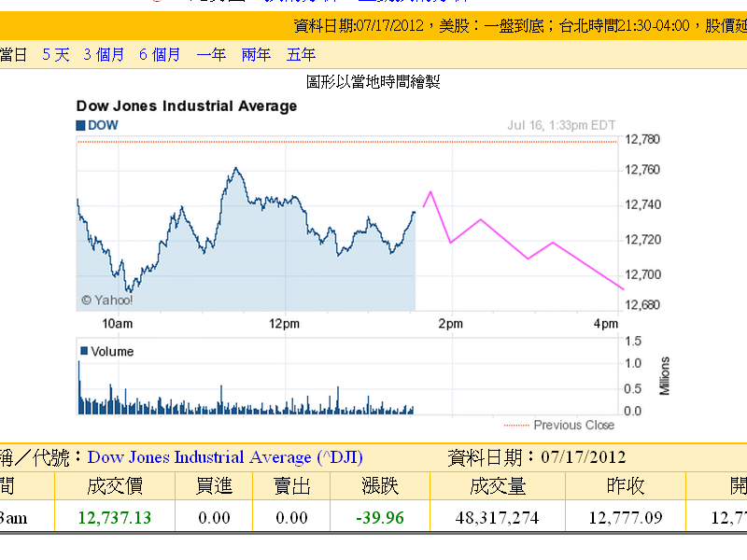Click the '1.0' volume axis label
This screenshot has height=560, width=747.
click(633, 363)
